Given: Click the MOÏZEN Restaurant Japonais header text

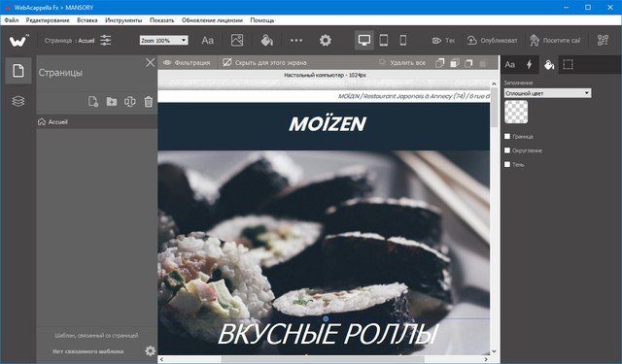Looking at the screenshot, I should (414, 96).
